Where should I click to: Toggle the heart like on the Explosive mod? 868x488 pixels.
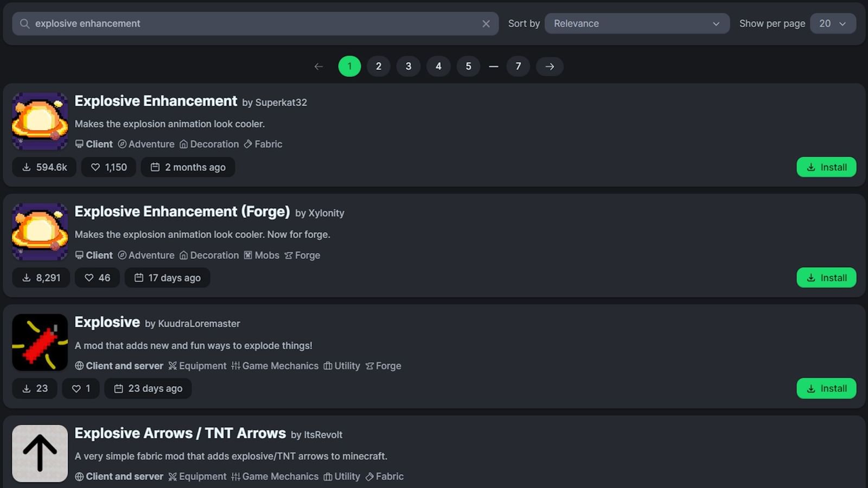point(76,388)
